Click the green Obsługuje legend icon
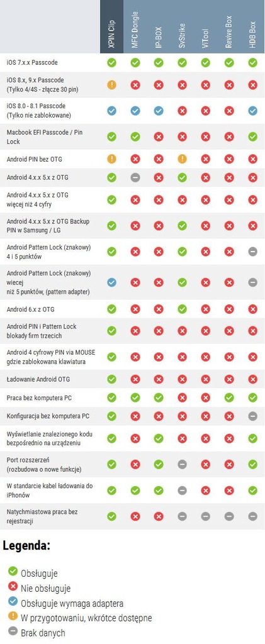Screen dimensions: 265x644 [13, 570]
